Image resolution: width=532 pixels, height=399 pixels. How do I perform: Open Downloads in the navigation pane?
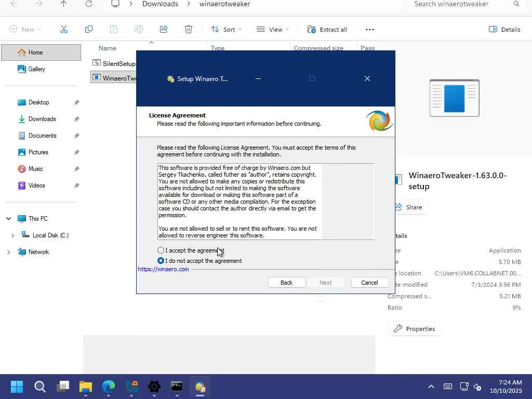point(42,119)
